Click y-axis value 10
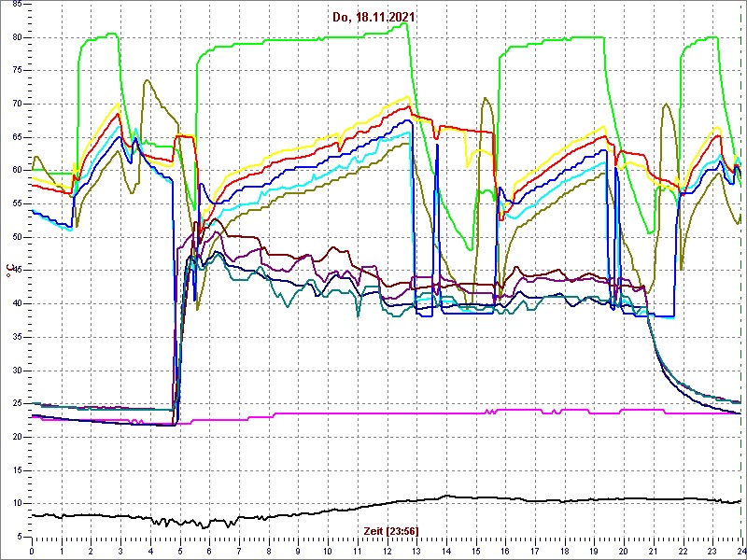The image size is (747, 560). click(17, 504)
